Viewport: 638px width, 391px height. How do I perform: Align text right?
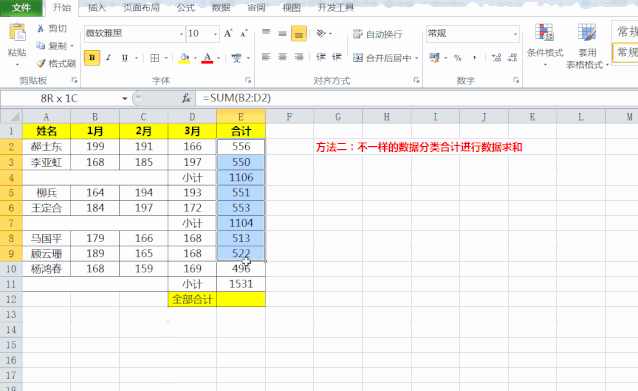coord(299,57)
